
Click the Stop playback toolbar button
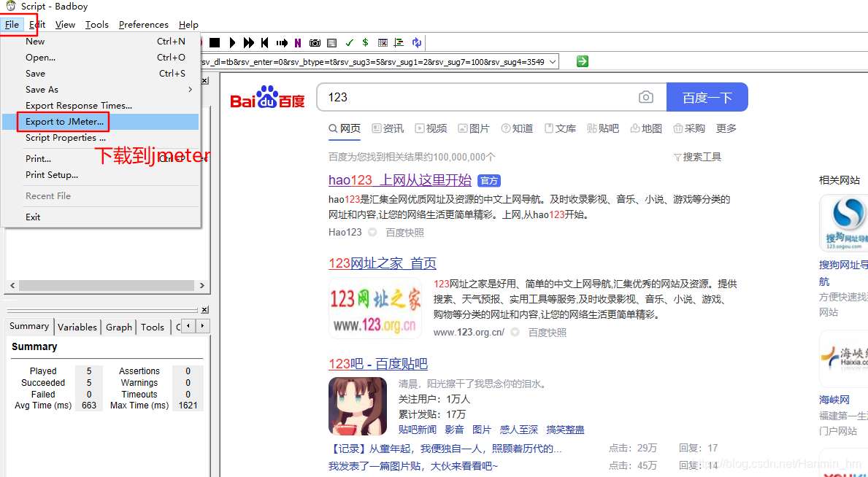tap(214, 42)
